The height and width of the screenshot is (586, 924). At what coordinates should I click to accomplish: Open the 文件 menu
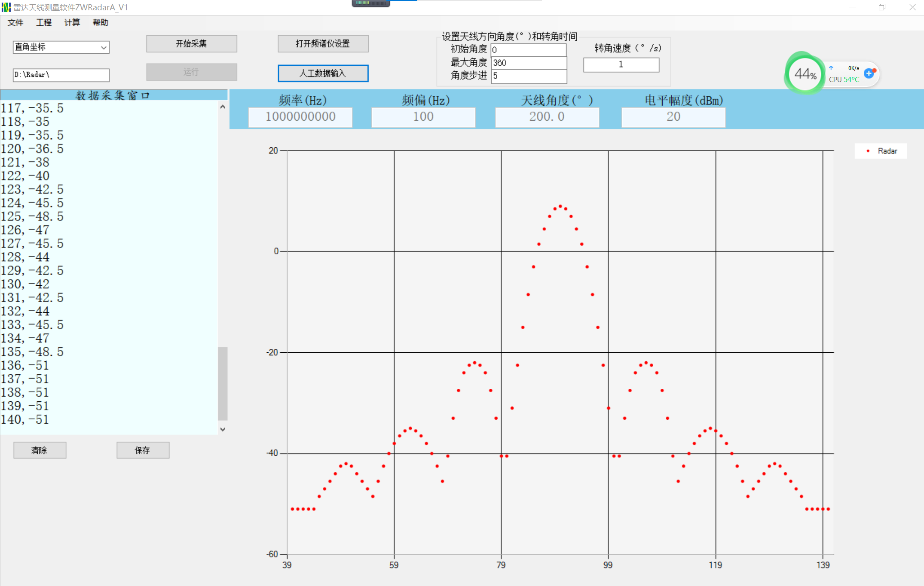click(x=15, y=23)
